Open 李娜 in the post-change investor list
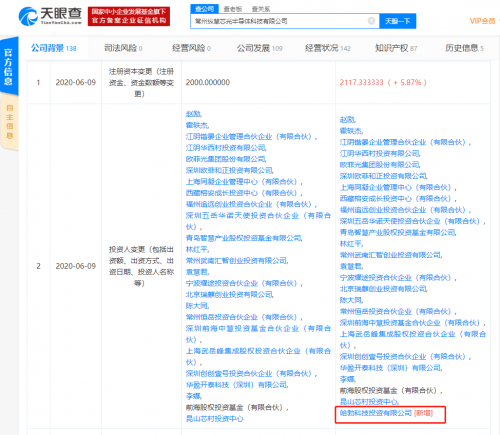This screenshot has height=435, width=500. (x=348, y=379)
